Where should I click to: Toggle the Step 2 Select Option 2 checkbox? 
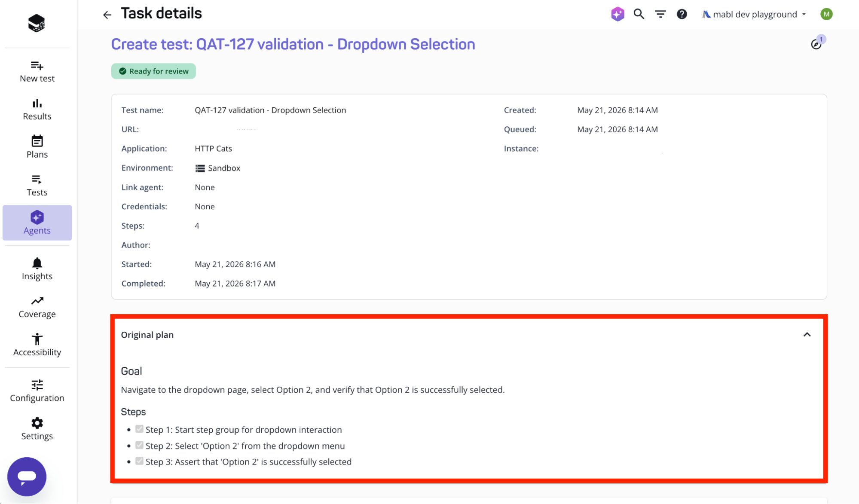[x=139, y=445]
